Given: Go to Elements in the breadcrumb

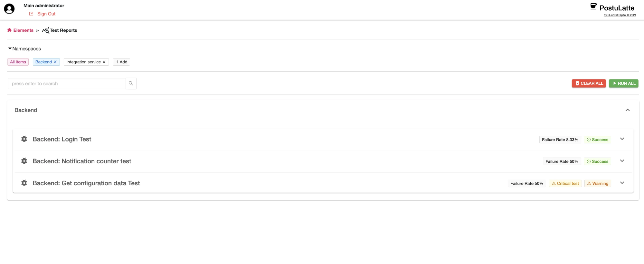Looking at the screenshot, I should 23,30.
